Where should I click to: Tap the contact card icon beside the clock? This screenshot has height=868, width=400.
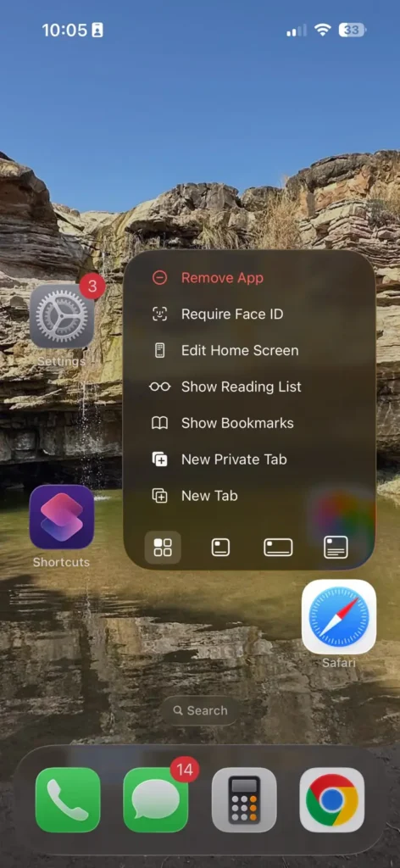coord(97,30)
